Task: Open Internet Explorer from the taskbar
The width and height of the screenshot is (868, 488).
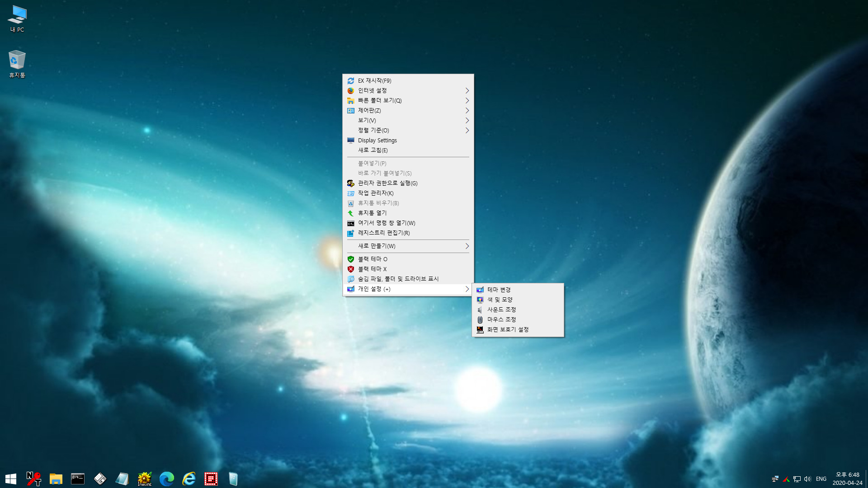Action: 189,479
